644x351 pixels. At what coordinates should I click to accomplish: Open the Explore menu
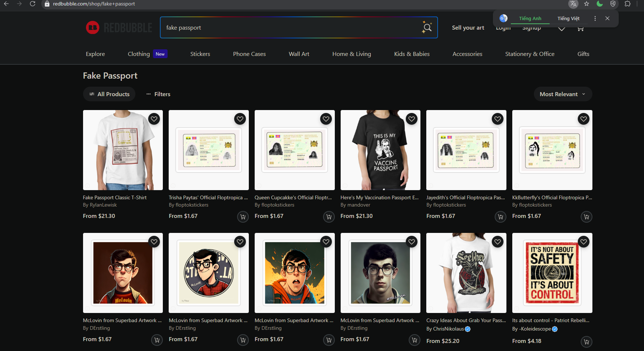[95, 54]
